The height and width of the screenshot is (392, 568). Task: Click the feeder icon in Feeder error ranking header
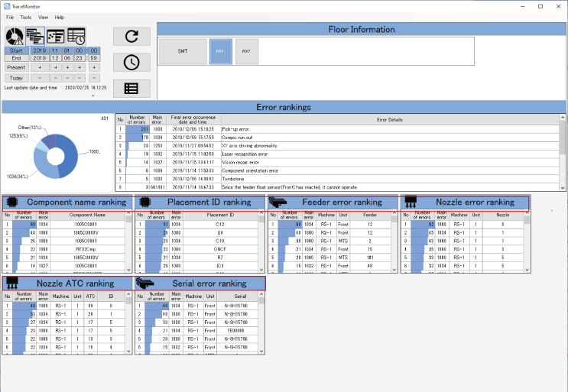(x=278, y=202)
